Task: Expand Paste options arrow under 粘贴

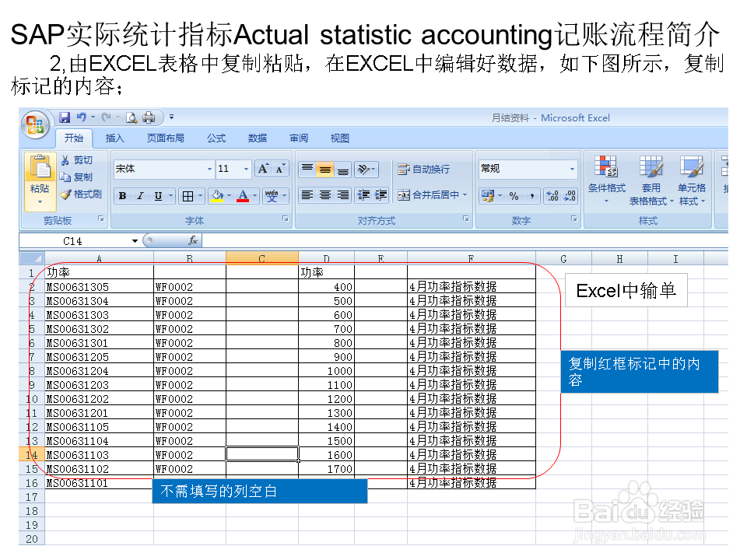Action: (x=40, y=202)
